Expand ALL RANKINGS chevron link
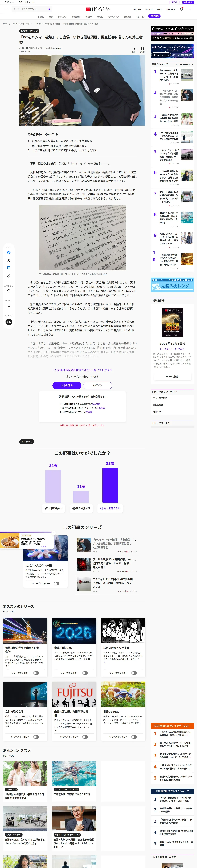 [184, 64]
